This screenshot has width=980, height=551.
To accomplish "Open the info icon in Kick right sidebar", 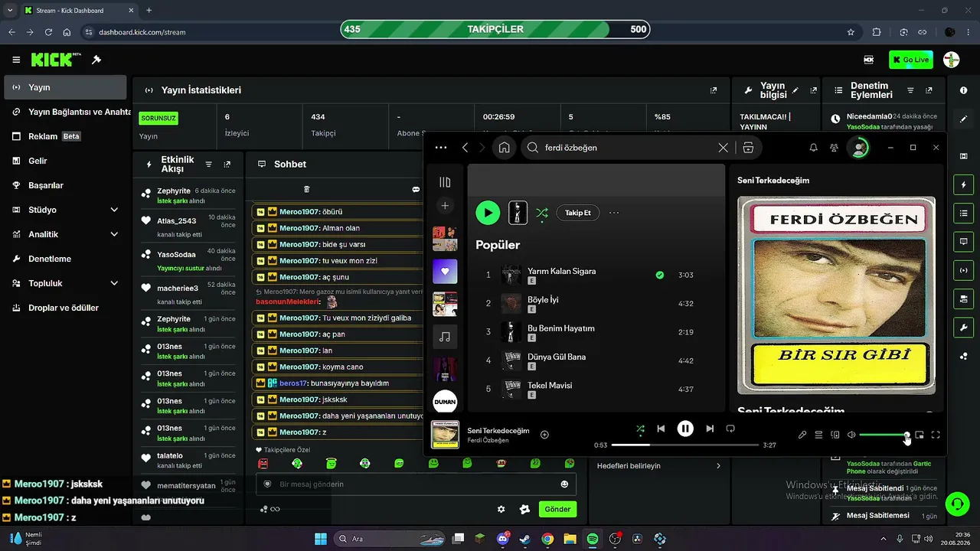I will (963, 90).
